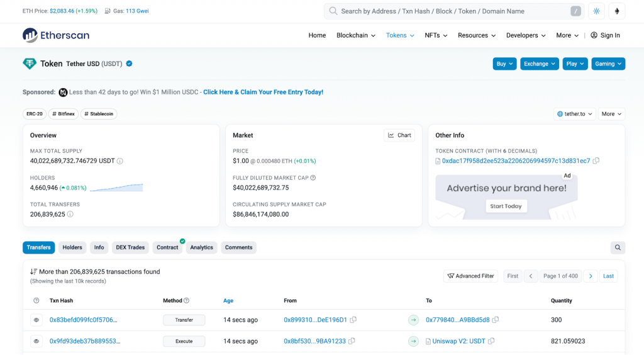Open the Play dropdown
The image size is (644, 355).
575,64
